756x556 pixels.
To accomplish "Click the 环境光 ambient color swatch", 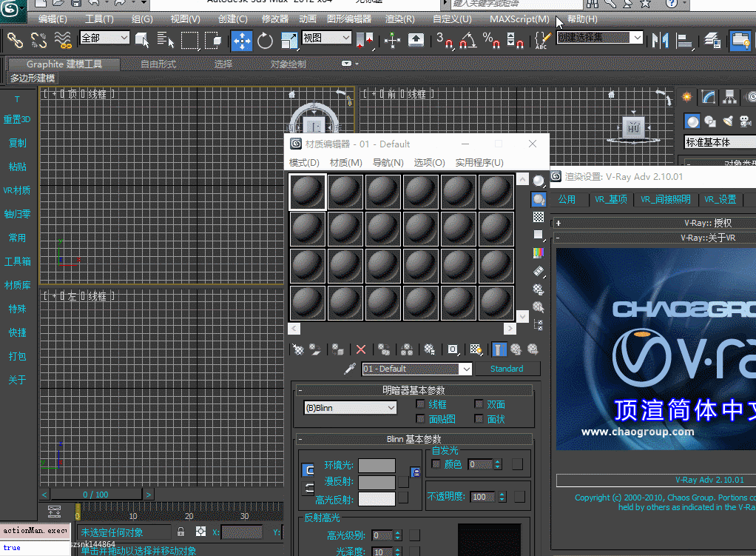I will pos(377,465).
